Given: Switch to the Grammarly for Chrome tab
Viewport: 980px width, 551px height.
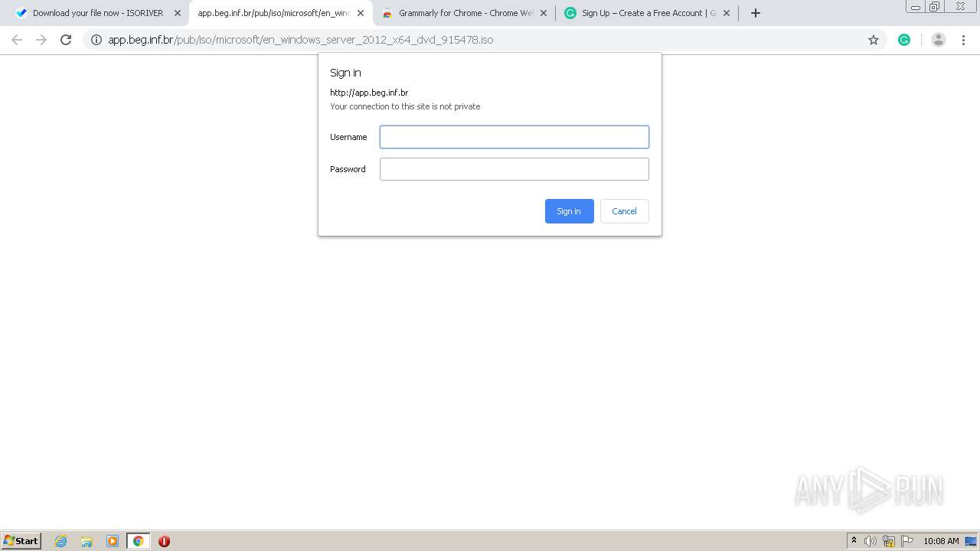Looking at the screenshot, I should pos(465,13).
